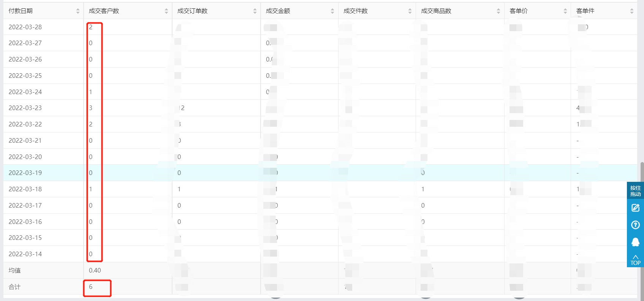Click the average value 0.40
Screen dimensions: 644x301
pos(95,270)
